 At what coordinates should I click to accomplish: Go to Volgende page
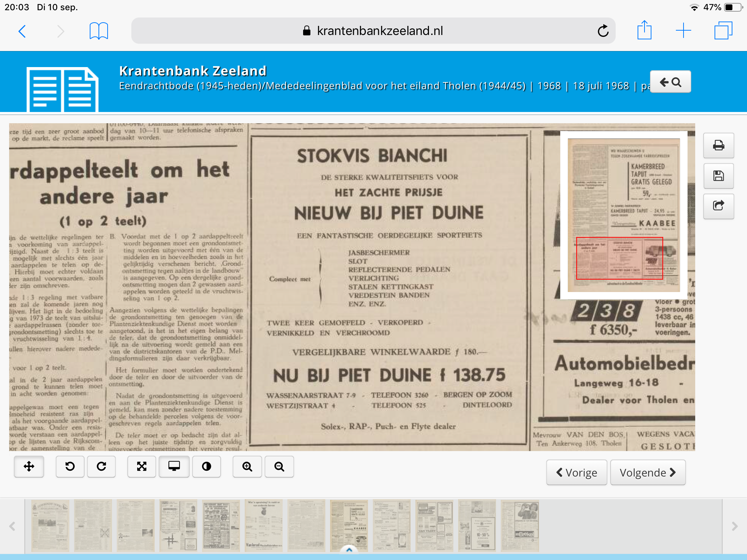(x=647, y=472)
